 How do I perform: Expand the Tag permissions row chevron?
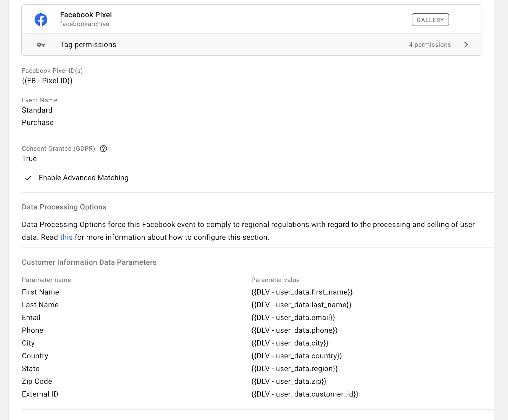pos(466,44)
